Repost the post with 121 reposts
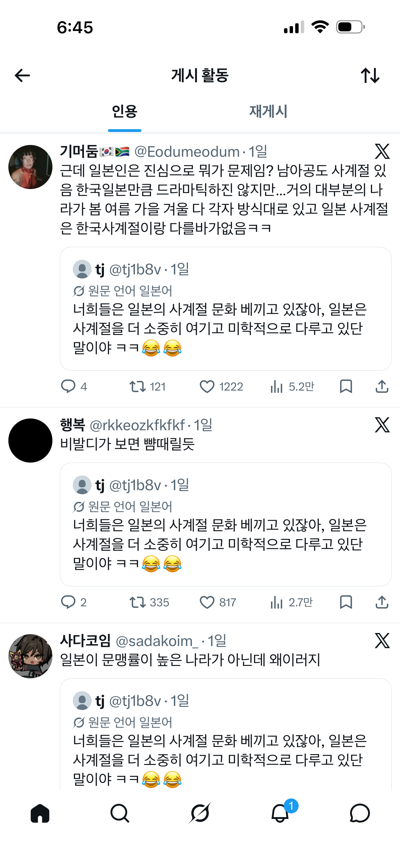 tap(138, 387)
